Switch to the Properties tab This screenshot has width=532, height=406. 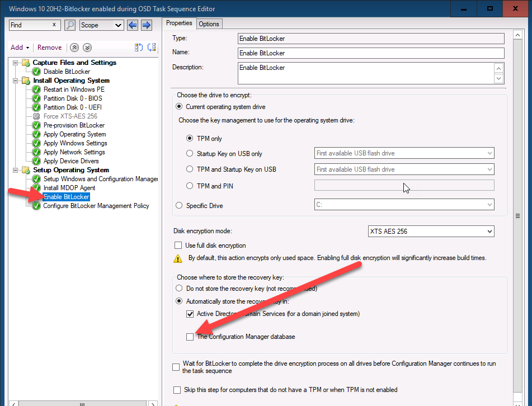pos(179,23)
